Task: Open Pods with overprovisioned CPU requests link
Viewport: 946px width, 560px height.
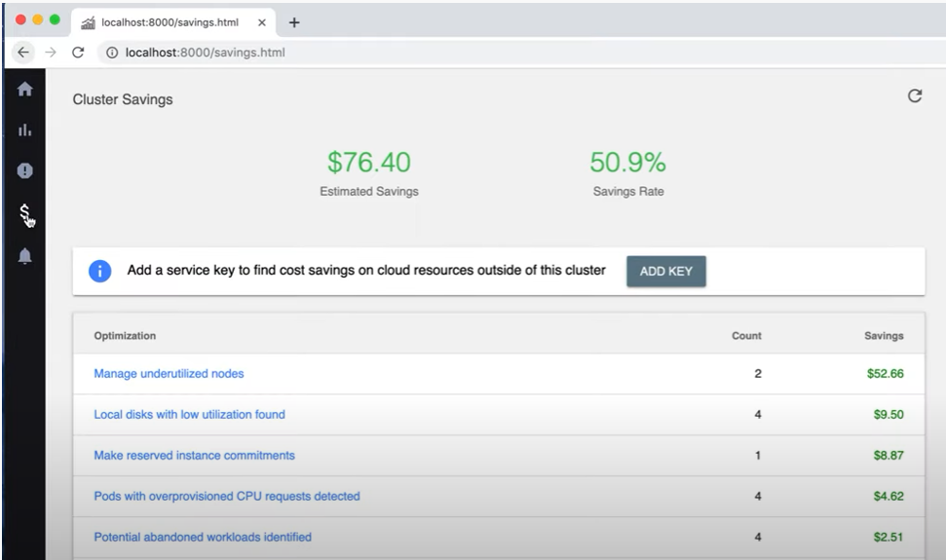Action: click(x=226, y=496)
